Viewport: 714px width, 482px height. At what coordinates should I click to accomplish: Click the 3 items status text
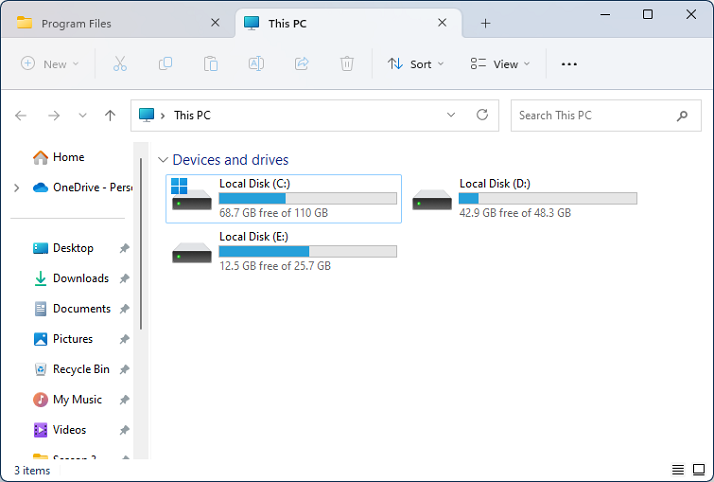pos(32,471)
